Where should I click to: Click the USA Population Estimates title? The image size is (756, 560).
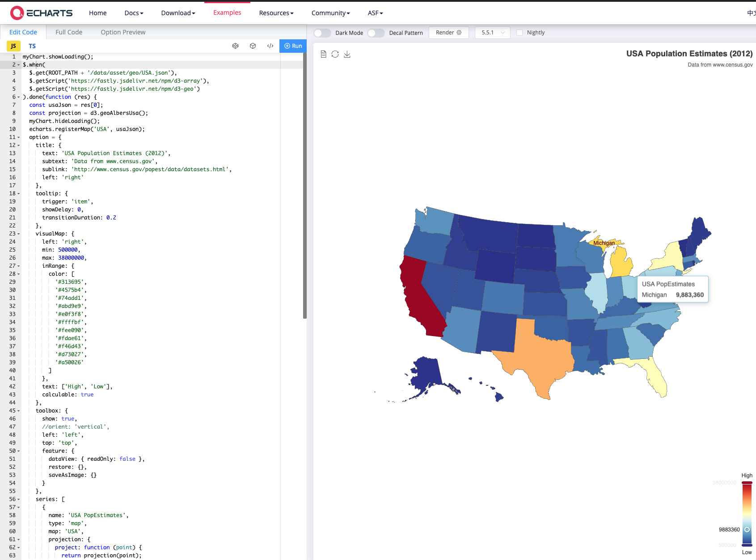coord(689,54)
